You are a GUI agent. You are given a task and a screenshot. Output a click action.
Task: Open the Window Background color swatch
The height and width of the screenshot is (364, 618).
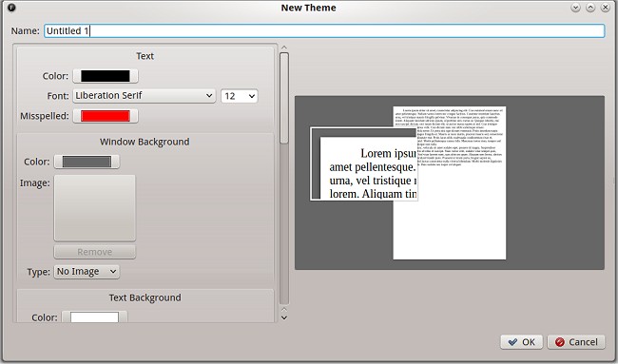(x=87, y=162)
